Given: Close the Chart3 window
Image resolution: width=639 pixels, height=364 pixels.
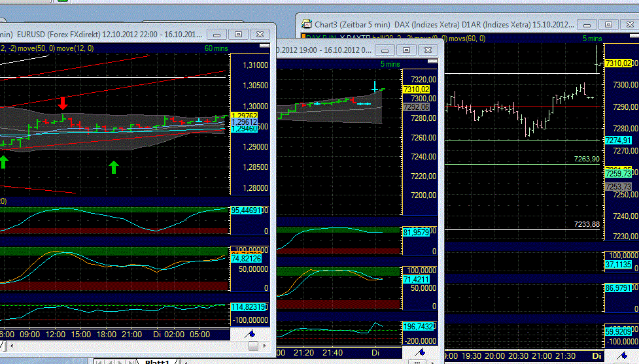Looking at the screenshot, I should pos(630,25).
